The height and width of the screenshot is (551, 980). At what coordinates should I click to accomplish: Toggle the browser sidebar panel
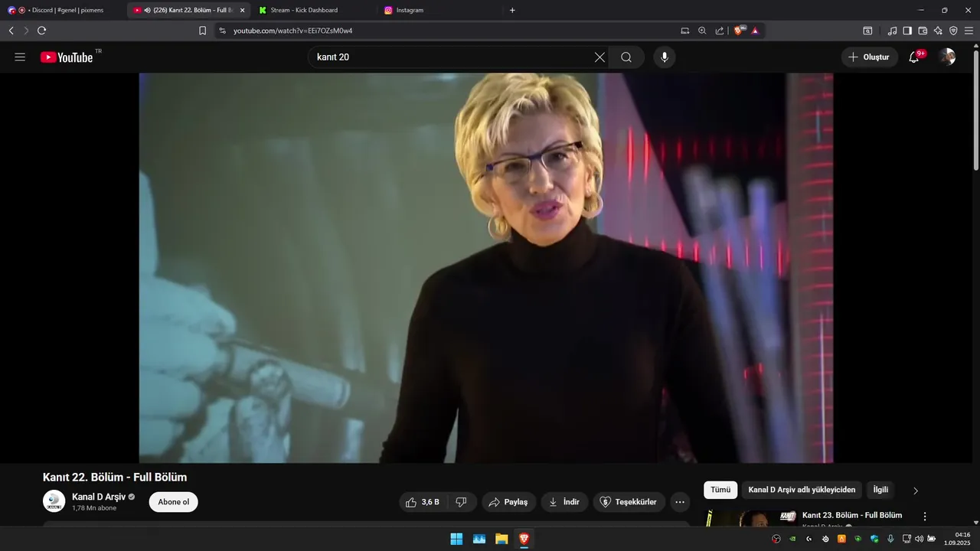pyautogui.click(x=907, y=31)
